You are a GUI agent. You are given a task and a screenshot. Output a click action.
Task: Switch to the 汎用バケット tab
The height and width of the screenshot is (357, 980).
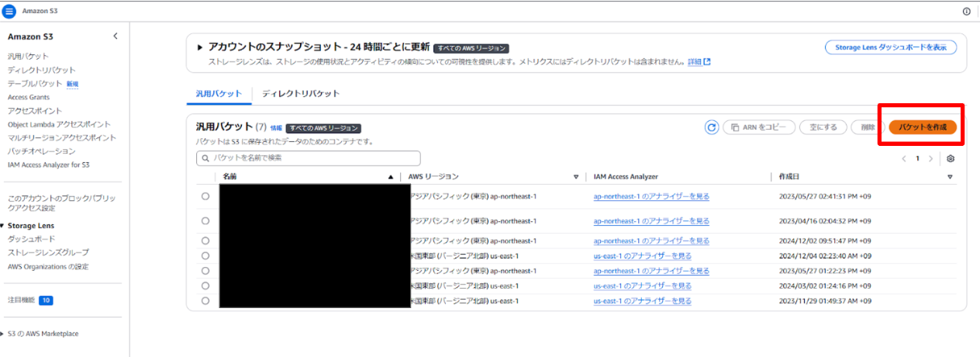point(219,93)
